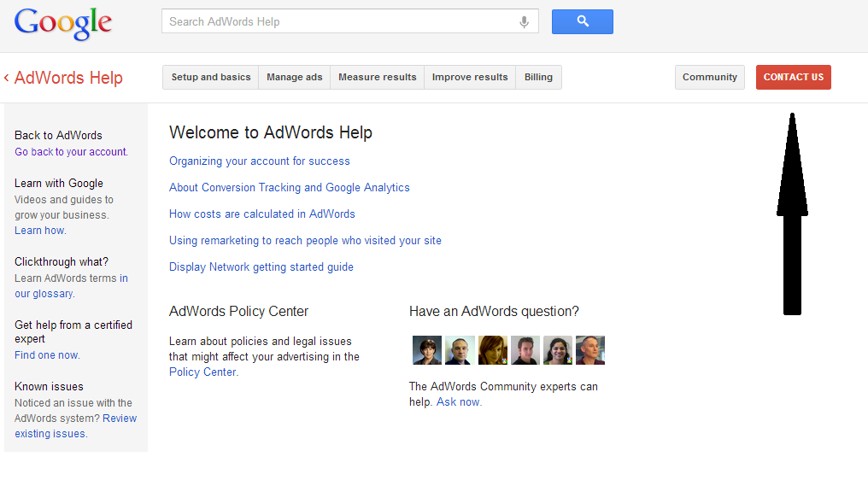
Task: Click the fifth community expert photo
Action: (x=557, y=350)
